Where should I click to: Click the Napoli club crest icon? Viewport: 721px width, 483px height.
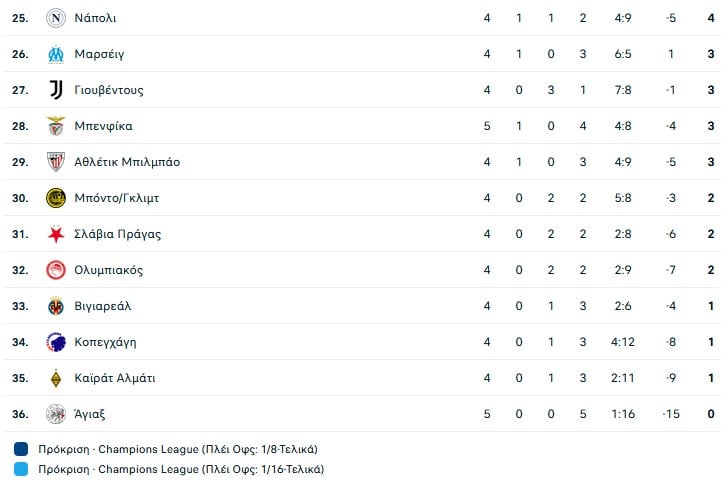pos(56,18)
